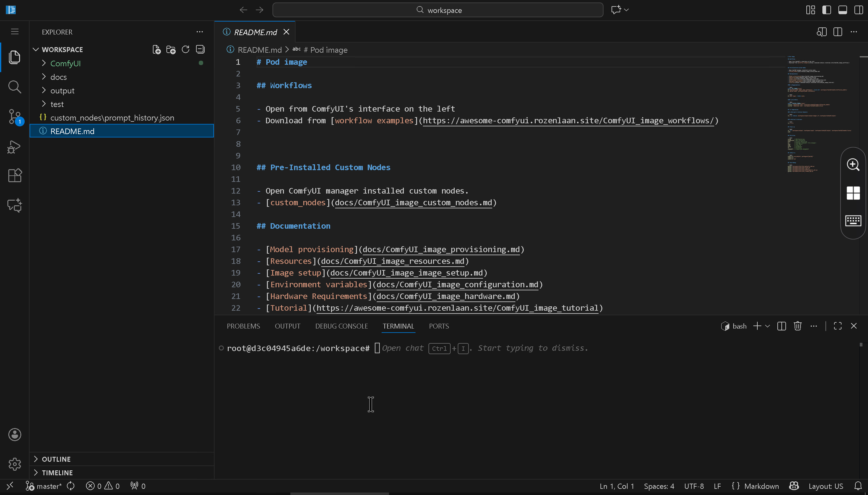Refresh the Explorer file tree
This screenshot has width=868, height=495.
[185, 49]
